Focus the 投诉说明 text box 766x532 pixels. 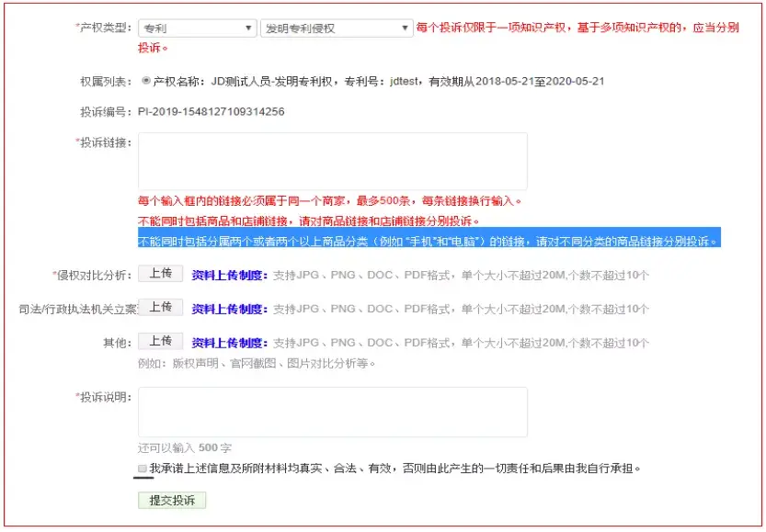pos(332,412)
